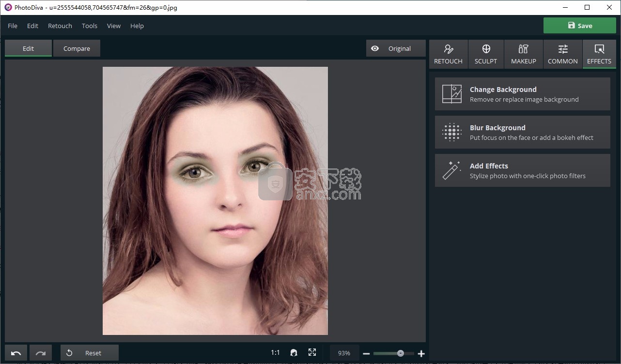Redo the last action
This screenshot has width=621, height=364.
41,353
